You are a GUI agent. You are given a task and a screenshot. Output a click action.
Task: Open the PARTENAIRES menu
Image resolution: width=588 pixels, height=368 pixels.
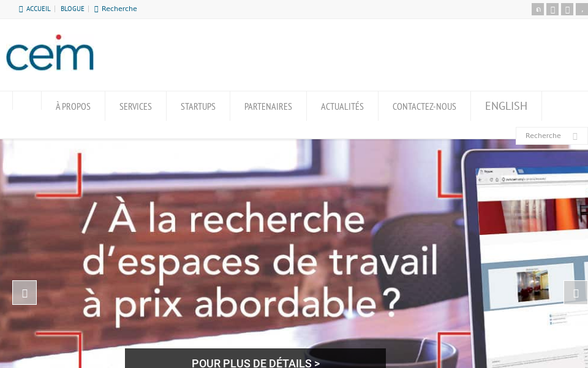[268, 106]
